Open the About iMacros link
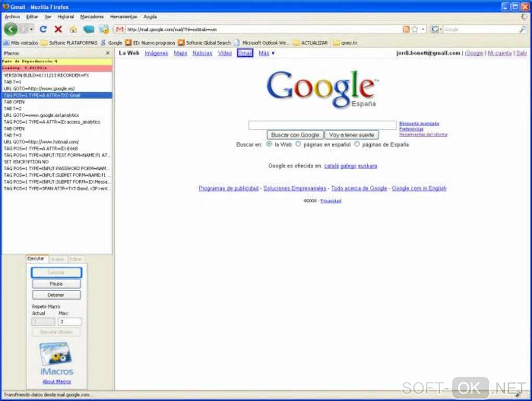The width and height of the screenshot is (532, 401). click(x=56, y=382)
